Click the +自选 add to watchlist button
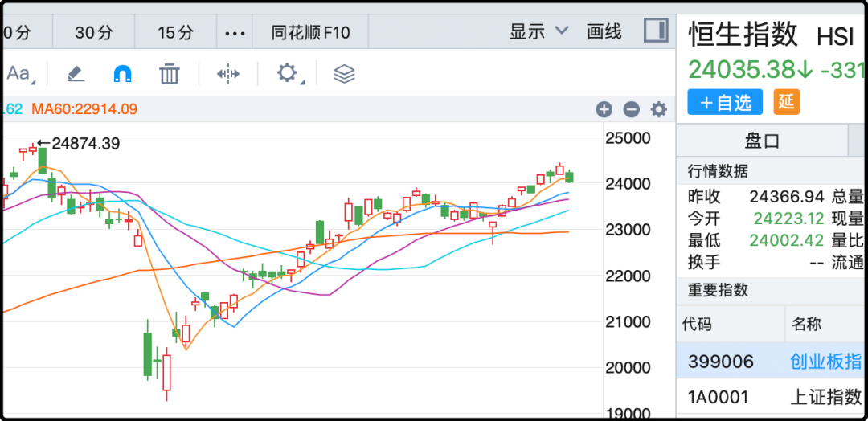Image resolution: width=868 pixels, height=421 pixels. pyautogui.click(x=725, y=102)
